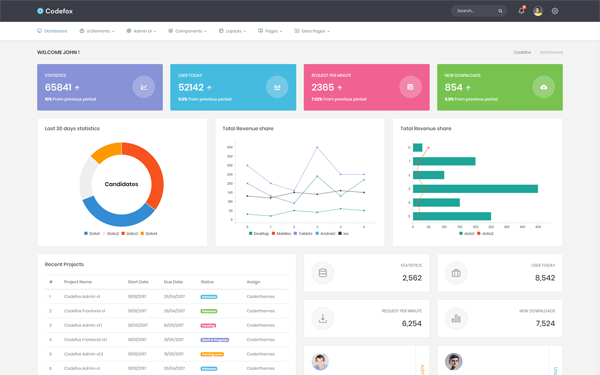Expand the Extra Pages menu

click(x=312, y=31)
